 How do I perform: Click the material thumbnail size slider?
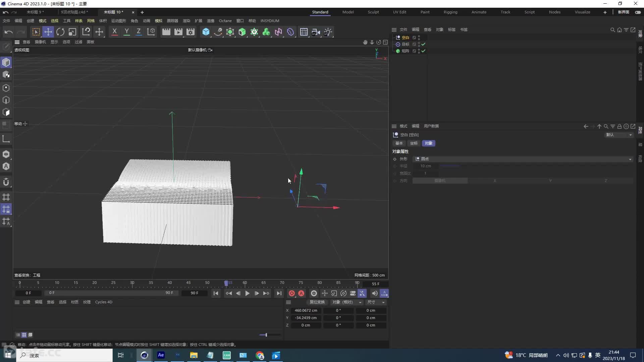pyautogui.click(x=270, y=335)
